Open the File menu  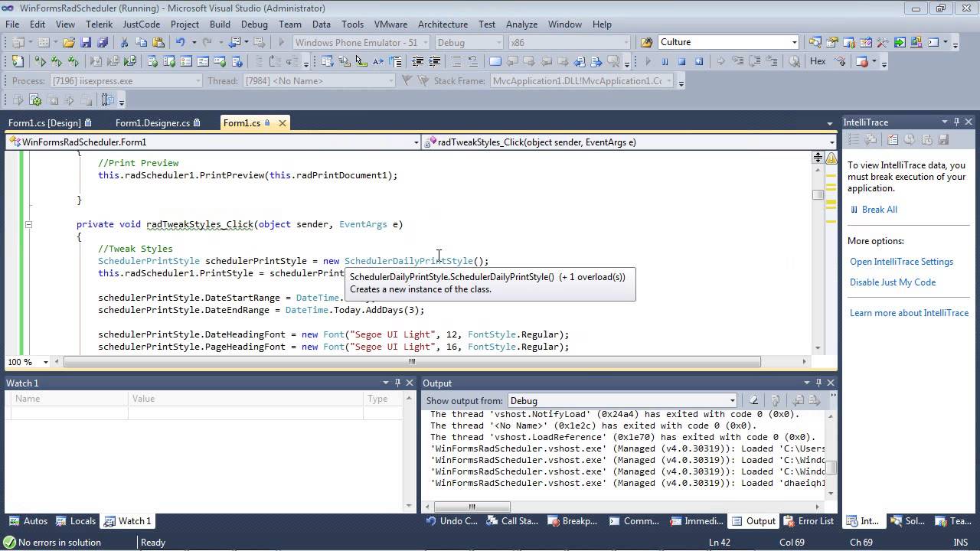click(x=12, y=24)
